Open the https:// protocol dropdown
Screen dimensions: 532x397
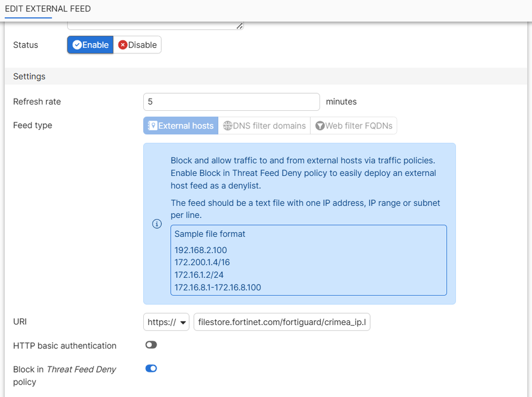click(166, 322)
